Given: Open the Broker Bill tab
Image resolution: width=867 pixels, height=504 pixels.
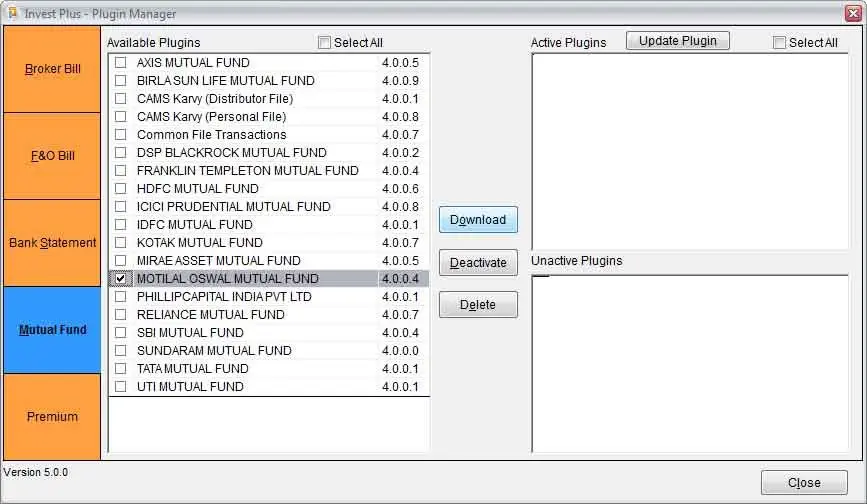Looking at the screenshot, I should coord(53,69).
